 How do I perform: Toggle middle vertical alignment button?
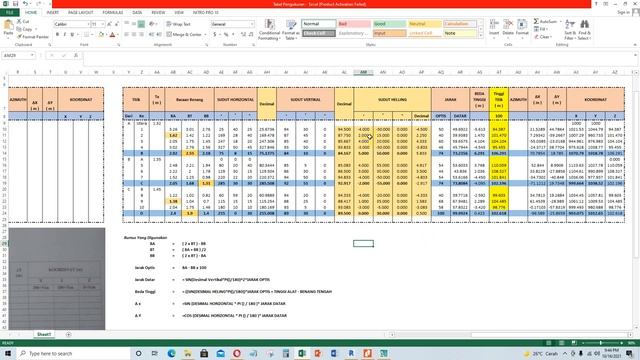pyautogui.click(x=134, y=24)
